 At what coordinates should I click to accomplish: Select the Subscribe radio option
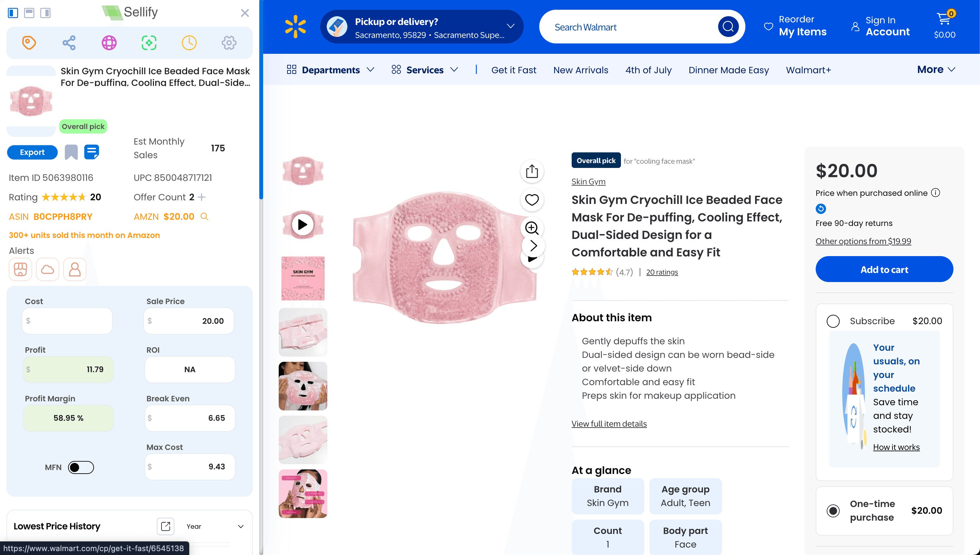[x=833, y=321]
